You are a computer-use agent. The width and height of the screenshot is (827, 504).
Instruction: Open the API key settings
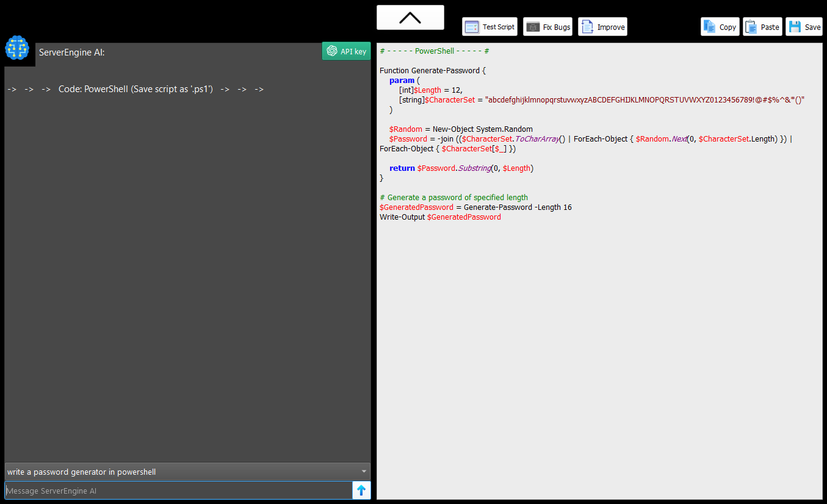pyautogui.click(x=346, y=51)
